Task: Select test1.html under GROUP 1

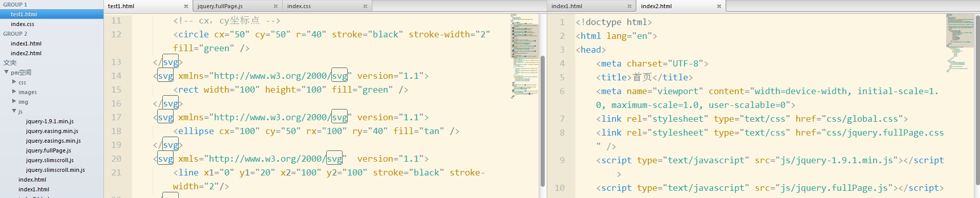Action: tap(52, 14)
